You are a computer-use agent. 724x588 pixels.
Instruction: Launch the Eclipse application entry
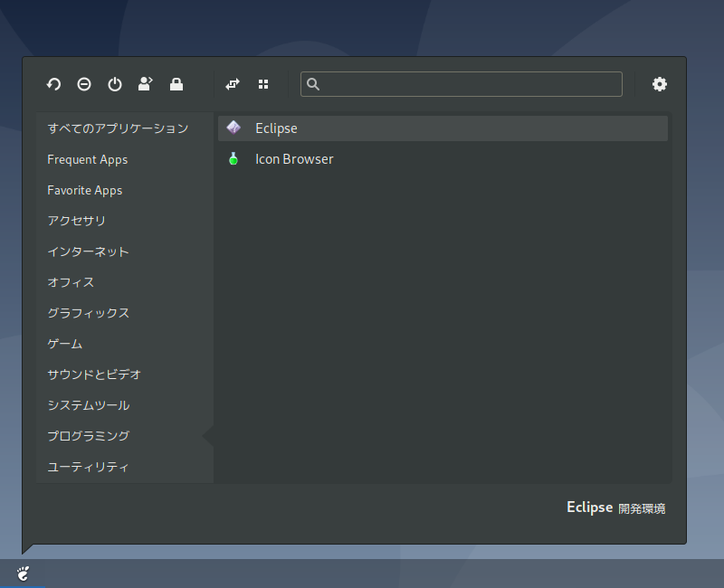443,128
